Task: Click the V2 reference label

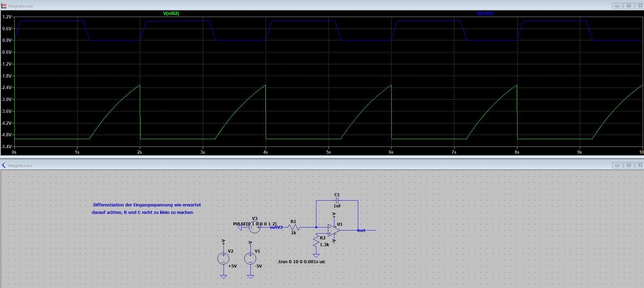Action: (x=230, y=251)
